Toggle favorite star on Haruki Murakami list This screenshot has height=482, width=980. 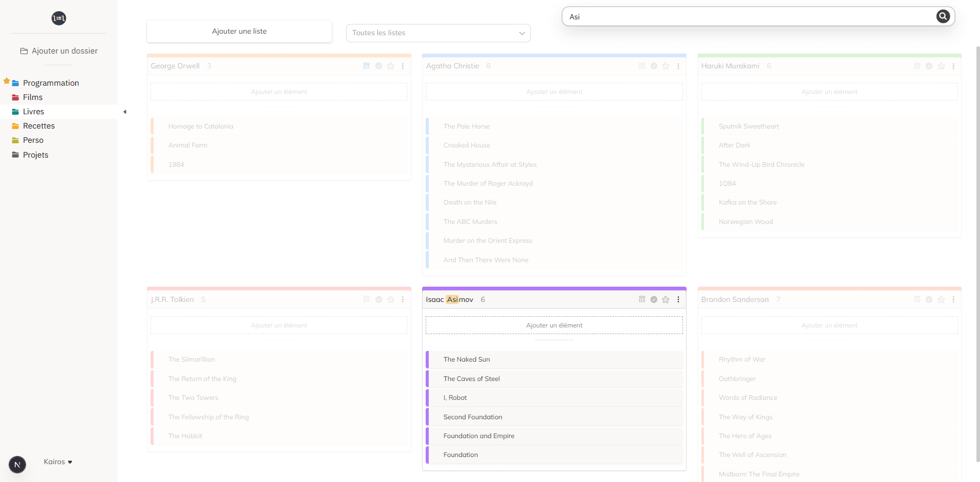(941, 66)
